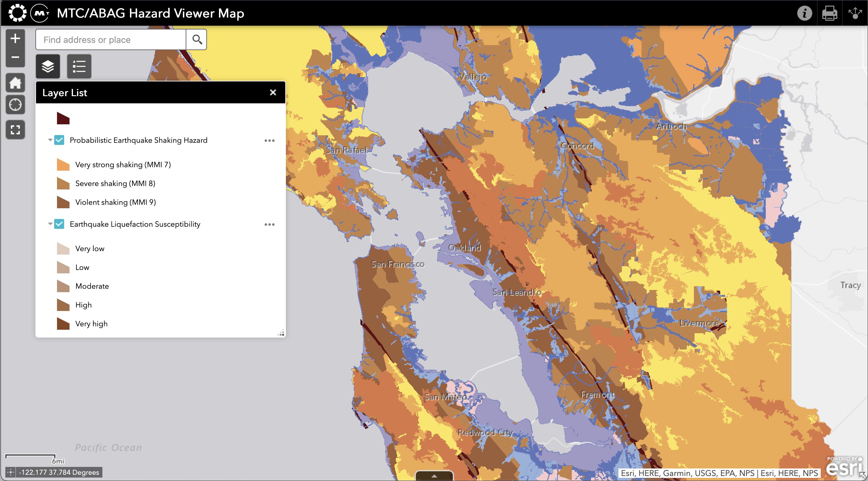Open the full-screen map view

(15, 129)
